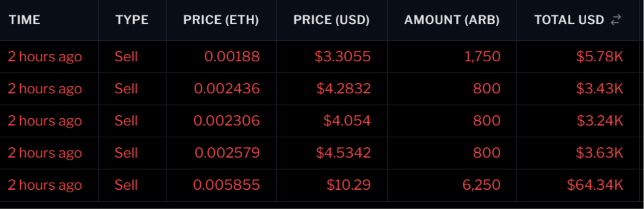Select the AMOUNT (ARB) column header
644x209 pixels.
pyautogui.click(x=452, y=20)
